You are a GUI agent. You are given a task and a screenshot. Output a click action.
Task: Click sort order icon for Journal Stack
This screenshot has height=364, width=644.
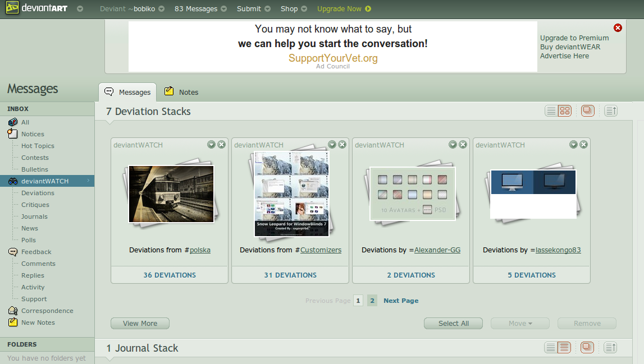coord(610,348)
